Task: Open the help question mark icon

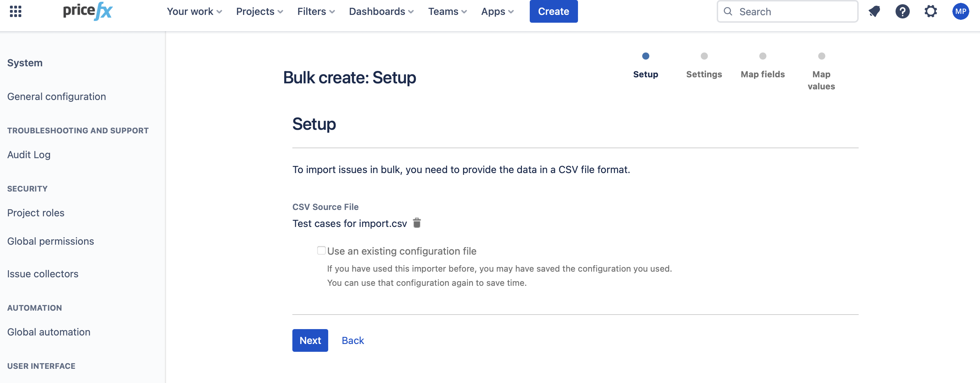Action: [x=902, y=11]
